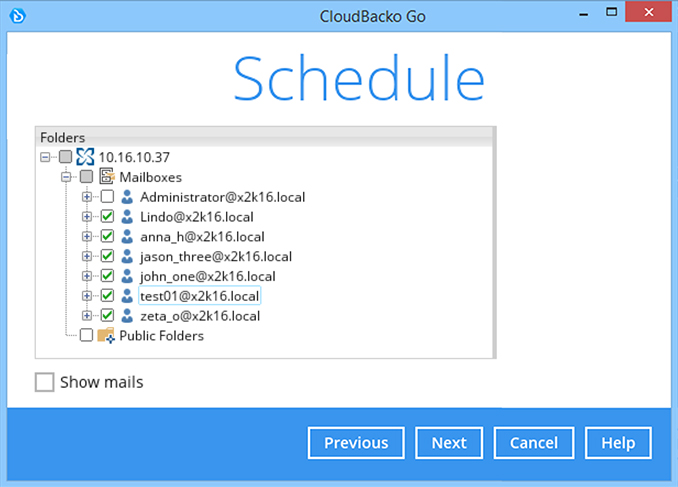Collapse the Mailboxes tree node
The height and width of the screenshot is (487, 678).
click(66, 177)
